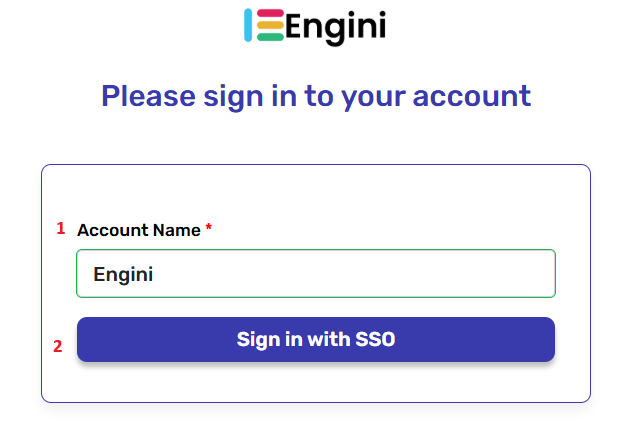Screen dimensions: 632x429
Task: Click the red top stripe of logo
Action: click(270, 14)
